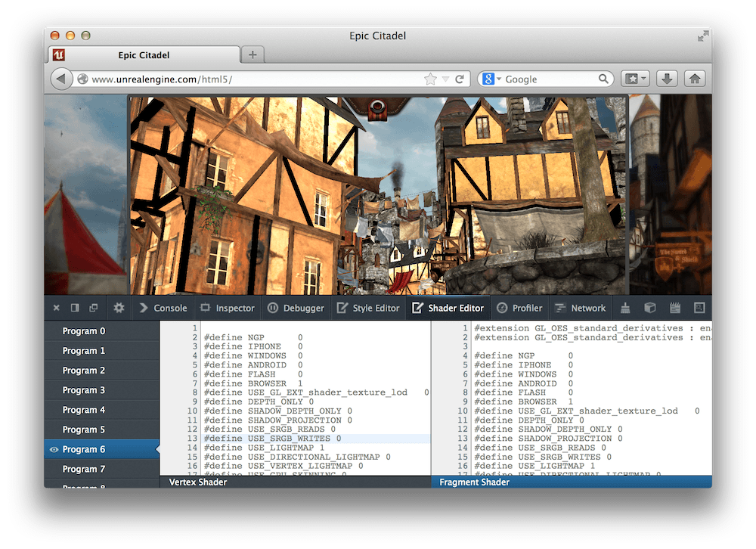Navigate back with the back button

point(61,78)
